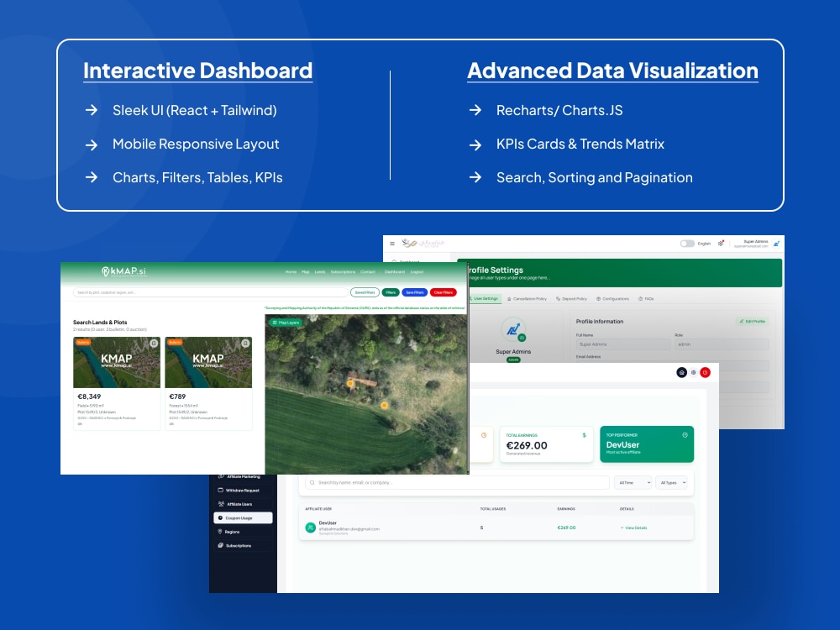Click the €269.00 earnings cell
This screenshot has width=840, height=630.
coord(566,528)
